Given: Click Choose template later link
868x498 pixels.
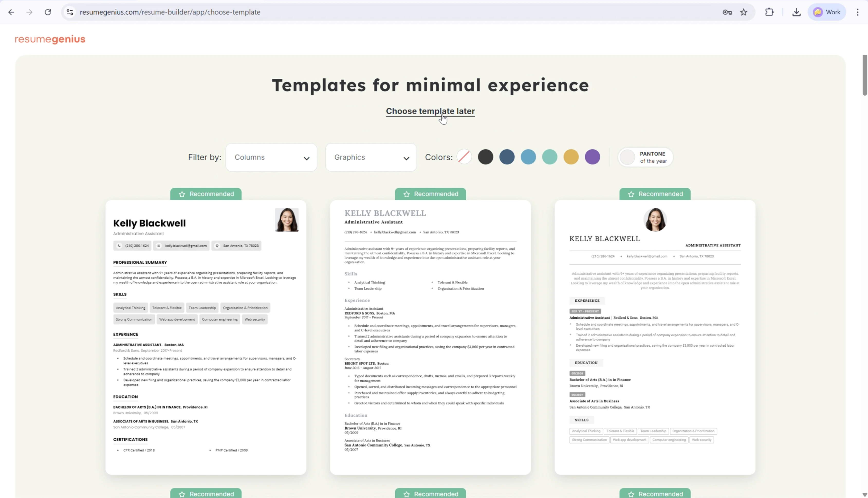Looking at the screenshot, I should [x=430, y=111].
